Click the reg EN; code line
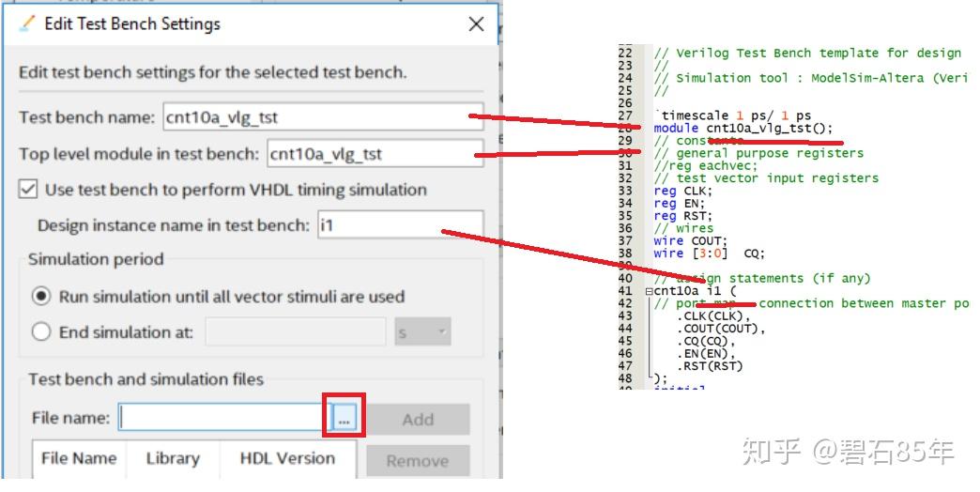Screen dimensions: 980x492 coord(679,203)
